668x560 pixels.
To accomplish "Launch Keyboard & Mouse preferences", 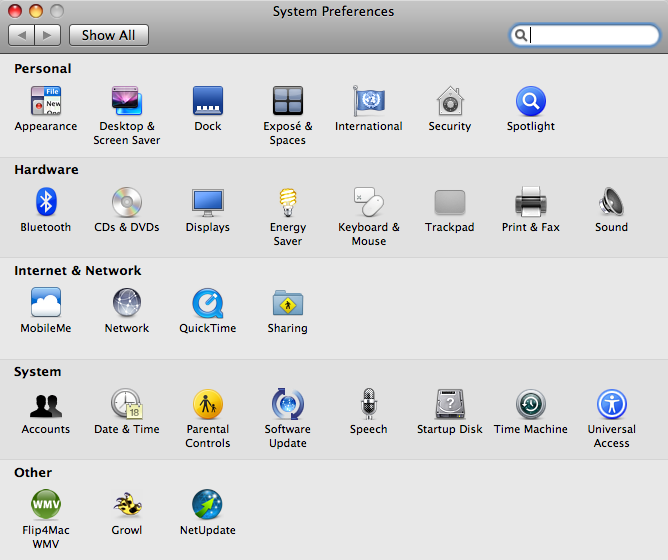I will [x=368, y=203].
